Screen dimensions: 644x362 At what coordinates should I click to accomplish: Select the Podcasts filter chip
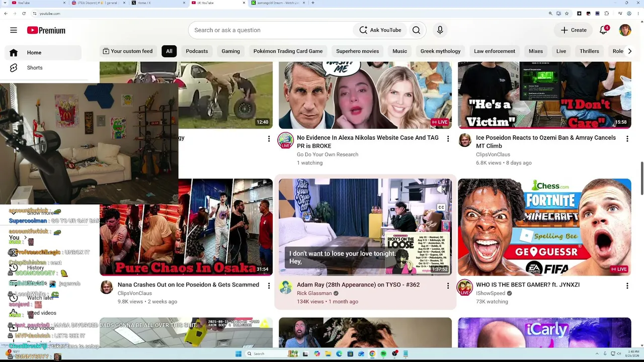coord(197,51)
